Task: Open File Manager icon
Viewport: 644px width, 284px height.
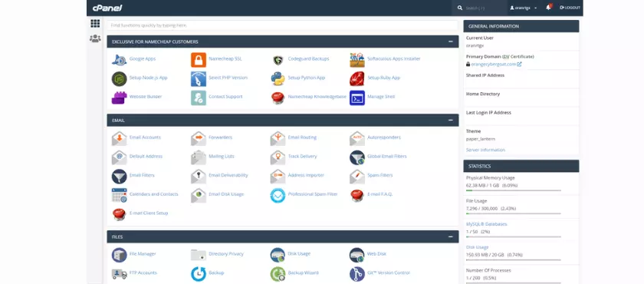Action: point(119,255)
